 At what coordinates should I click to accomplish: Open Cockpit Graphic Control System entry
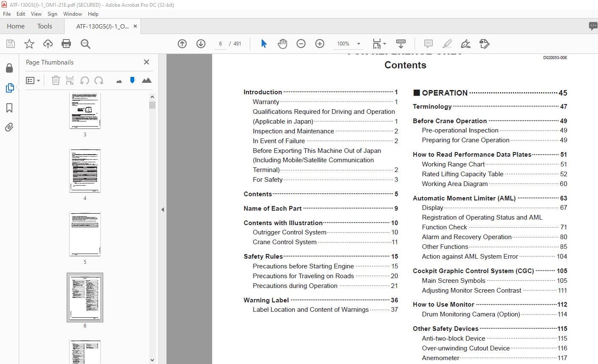pyautogui.click(x=490, y=271)
